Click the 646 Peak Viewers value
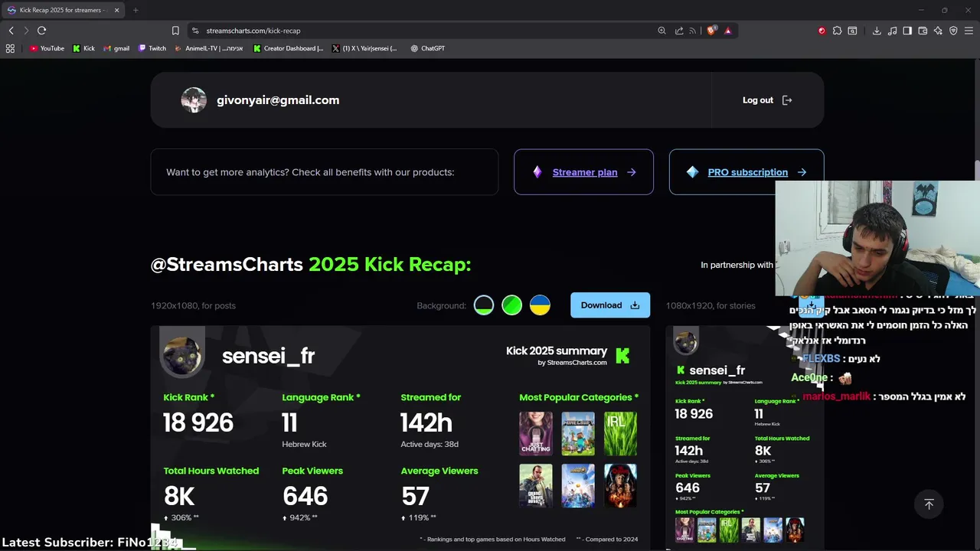Image resolution: width=980 pixels, height=551 pixels. click(305, 497)
